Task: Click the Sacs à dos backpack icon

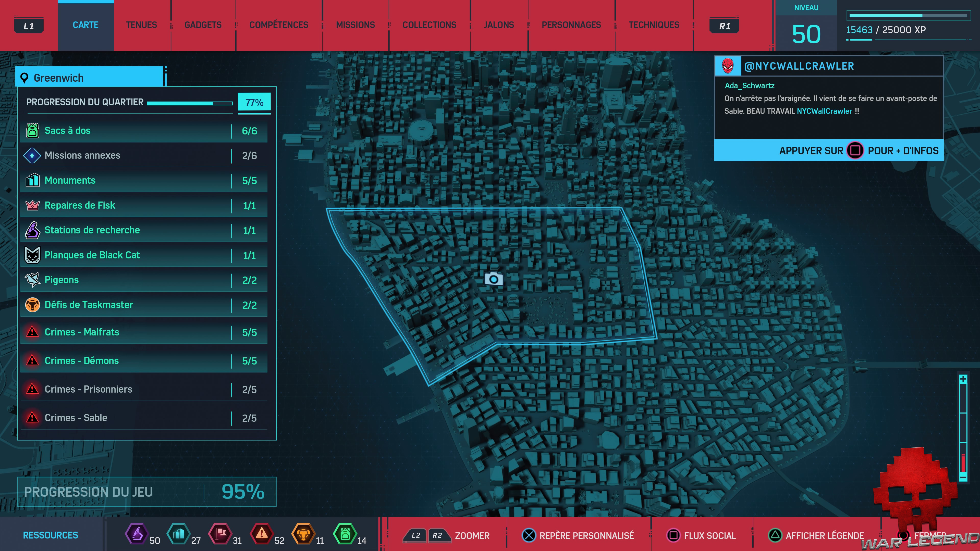Action: pyautogui.click(x=32, y=130)
